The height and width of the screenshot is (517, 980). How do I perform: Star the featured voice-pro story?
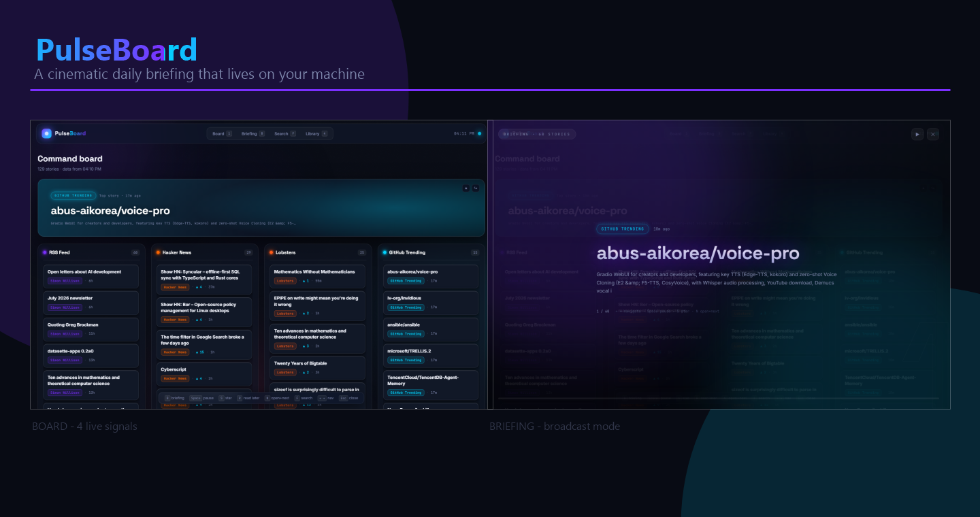[466, 188]
